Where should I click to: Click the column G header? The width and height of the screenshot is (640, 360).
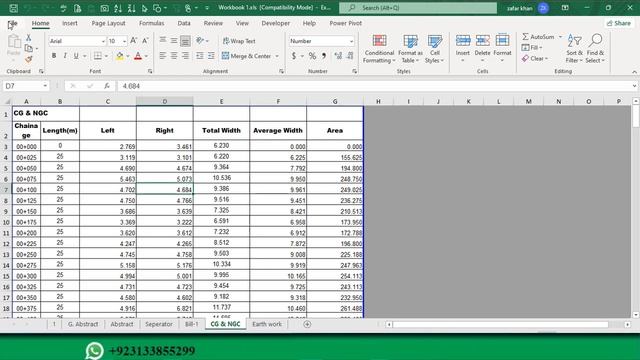(335, 101)
